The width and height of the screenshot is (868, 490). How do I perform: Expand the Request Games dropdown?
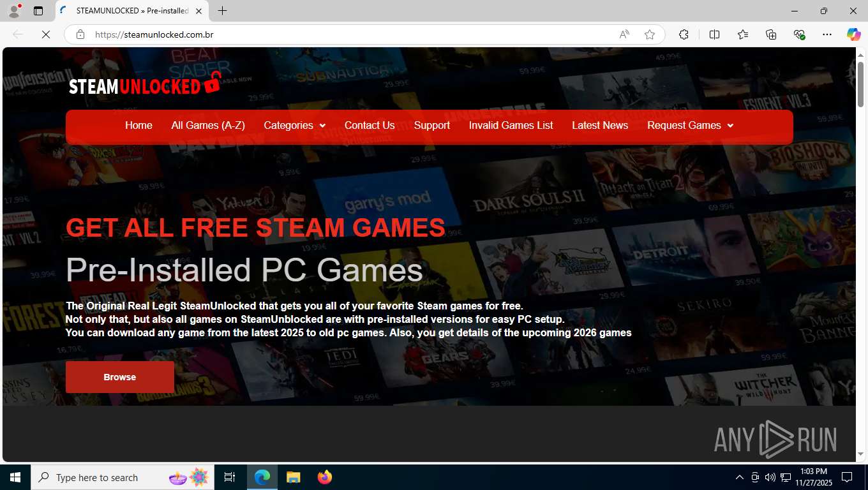(691, 126)
